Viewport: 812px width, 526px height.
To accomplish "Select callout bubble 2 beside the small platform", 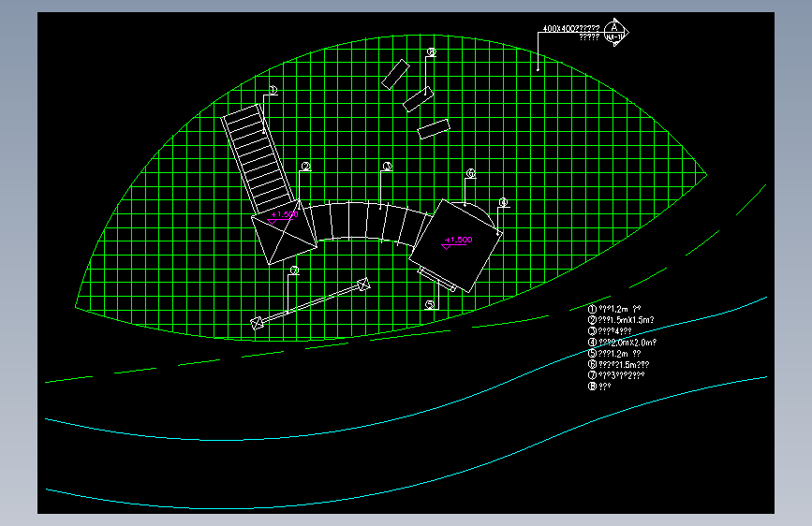I will point(305,167).
